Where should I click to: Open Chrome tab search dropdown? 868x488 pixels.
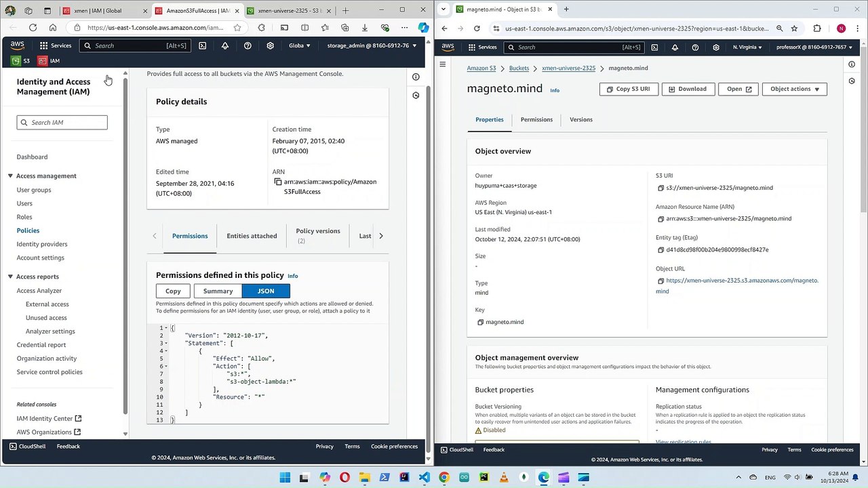[443, 9]
